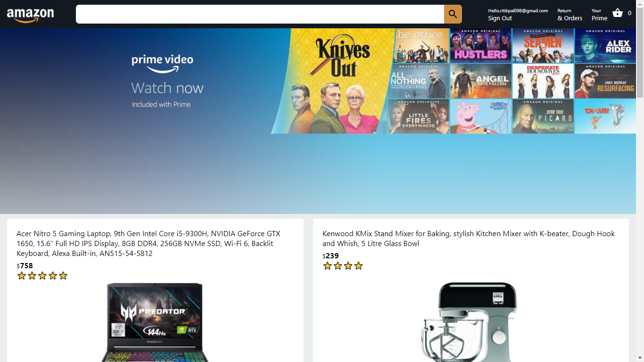Open Return & Orders
Viewport: 644px width, 362px height.
tap(570, 14)
